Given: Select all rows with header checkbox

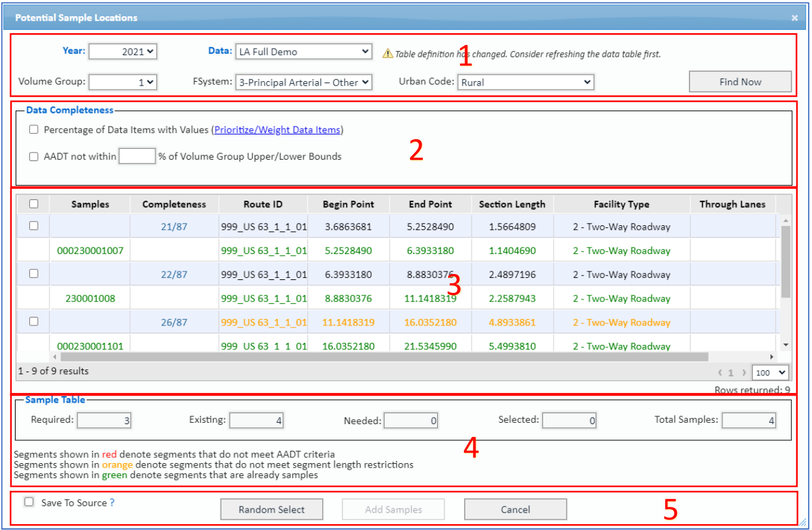Looking at the screenshot, I should (34, 204).
